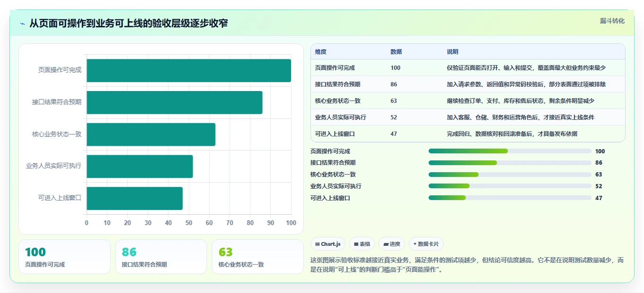Click the 数据 column header
This screenshot has width=644, height=293.
click(x=396, y=52)
